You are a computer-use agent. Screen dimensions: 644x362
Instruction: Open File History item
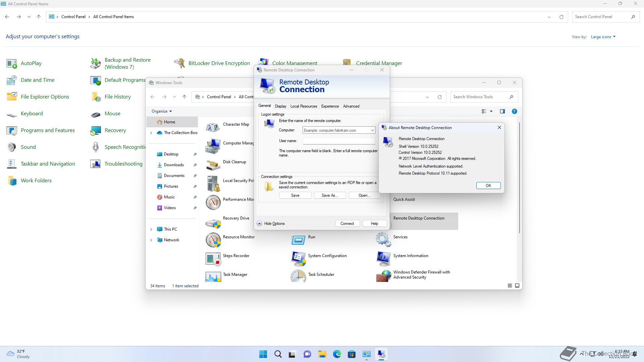tap(111, 97)
